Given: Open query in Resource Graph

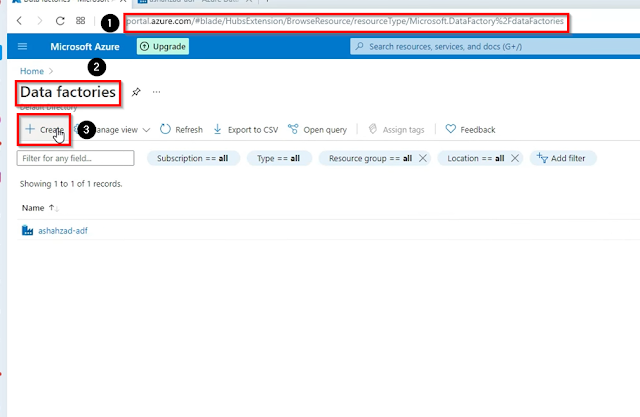Looking at the screenshot, I should (317, 130).
